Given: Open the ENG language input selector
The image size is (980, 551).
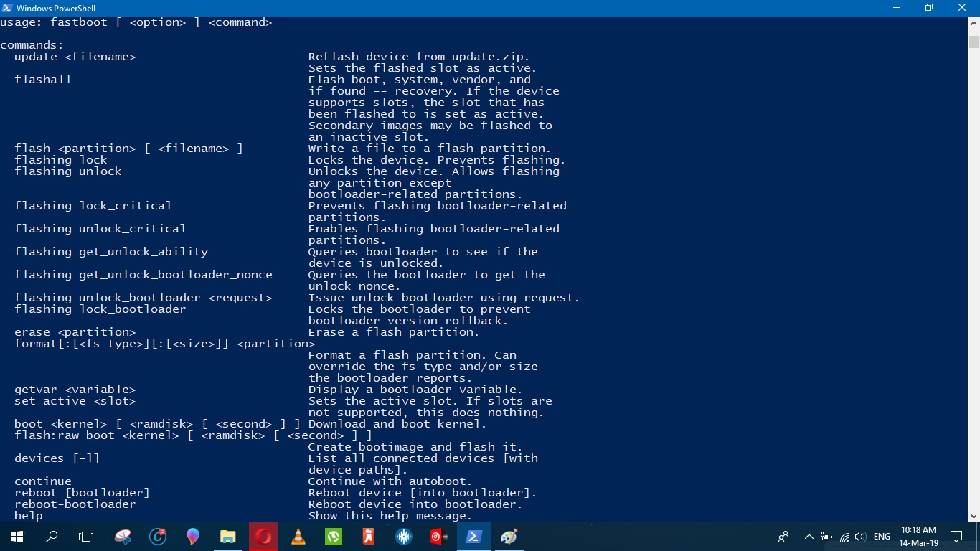Looking at the screenshot, I should coord(882,536).
